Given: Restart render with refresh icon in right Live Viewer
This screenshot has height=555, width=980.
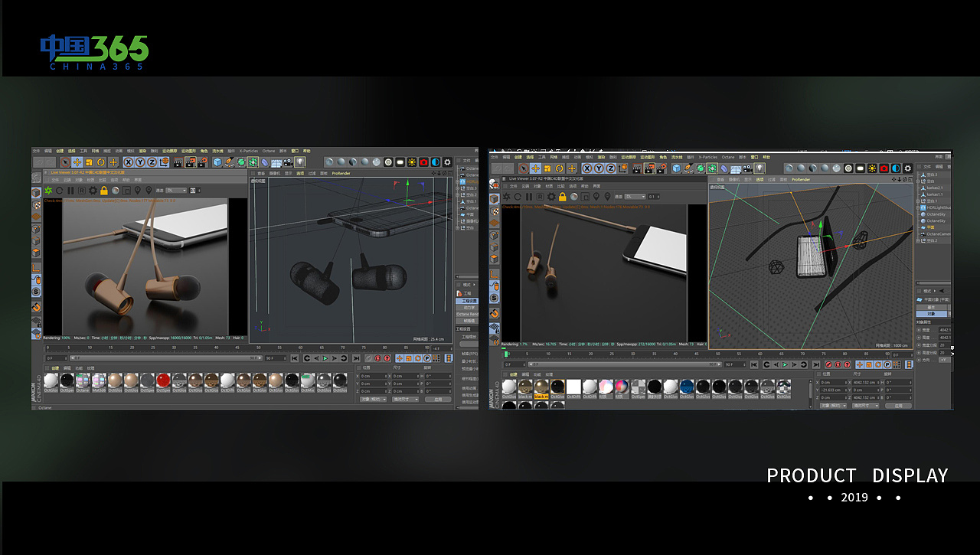Looking at the screenshot, I should pos(518,197).
